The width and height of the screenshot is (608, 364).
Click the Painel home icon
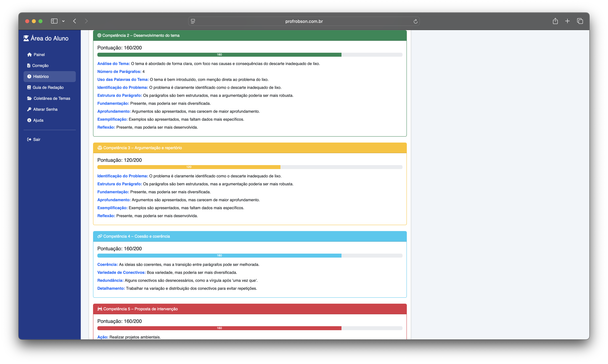coord(30,55)
